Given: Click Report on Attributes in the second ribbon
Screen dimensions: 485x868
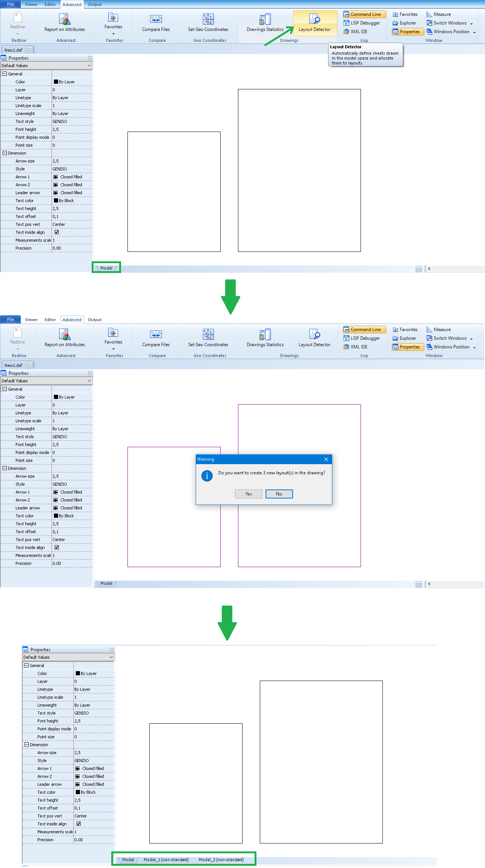Looking at the screenshot, I should pos(64,338).
